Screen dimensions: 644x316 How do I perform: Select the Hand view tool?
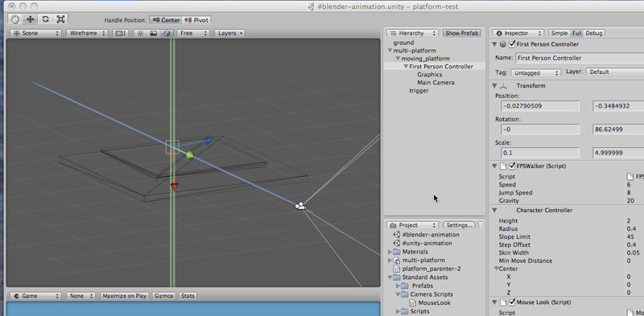click(x=15, y=18)
